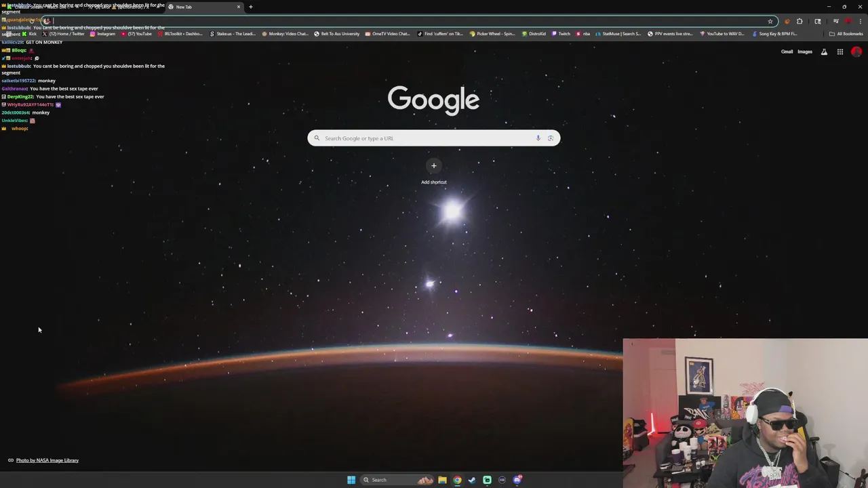This screenshot has width=868, height=488.
Task: Open the Picker Wheel bookmark
Action: click(x=492, y=34)
